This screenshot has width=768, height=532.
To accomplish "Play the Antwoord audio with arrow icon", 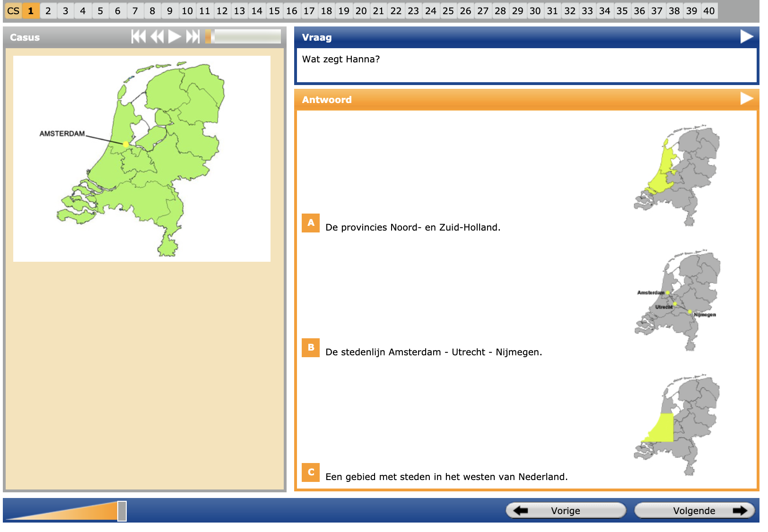I will (746, 99).
